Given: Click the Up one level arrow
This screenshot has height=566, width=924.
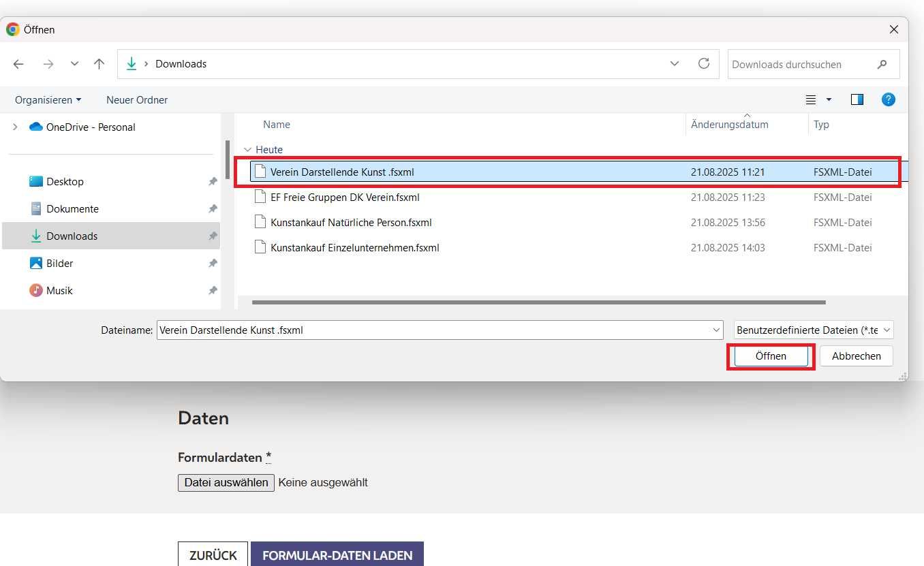Looking at the screenshot, I should 99,64.
